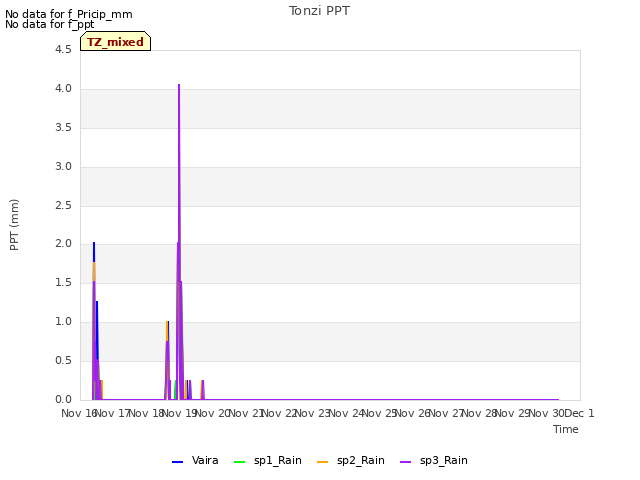This screenshot has height=480, width=640.
Task: Click the 4.5 y-axis tick value
Action: 63,49
